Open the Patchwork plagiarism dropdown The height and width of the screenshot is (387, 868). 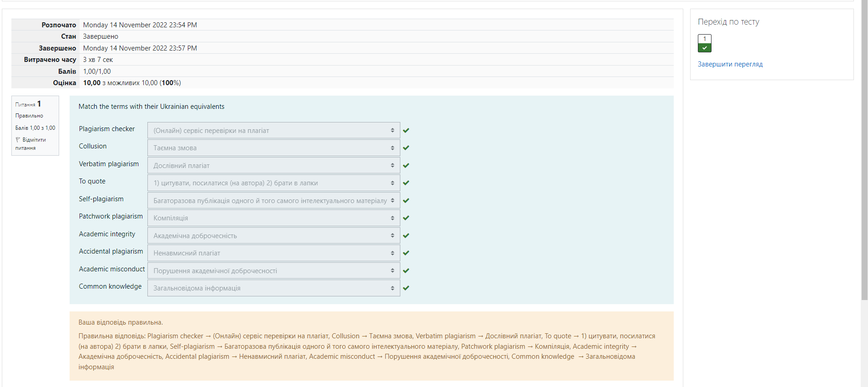pyautogui.click(x=273, y=218)
